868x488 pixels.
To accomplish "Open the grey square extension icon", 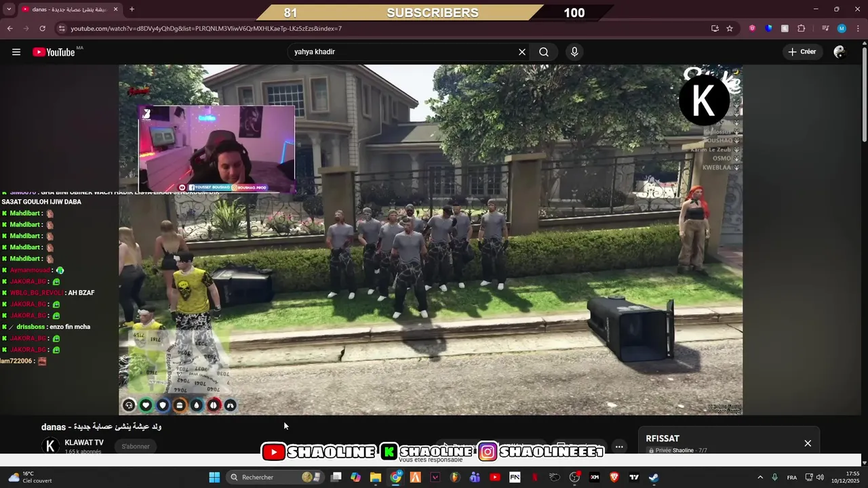I will tap(785, 28).
